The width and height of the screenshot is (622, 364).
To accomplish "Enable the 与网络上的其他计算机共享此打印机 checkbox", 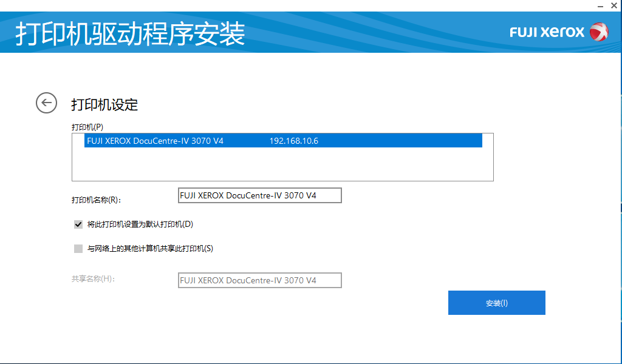I will [78, 248].
